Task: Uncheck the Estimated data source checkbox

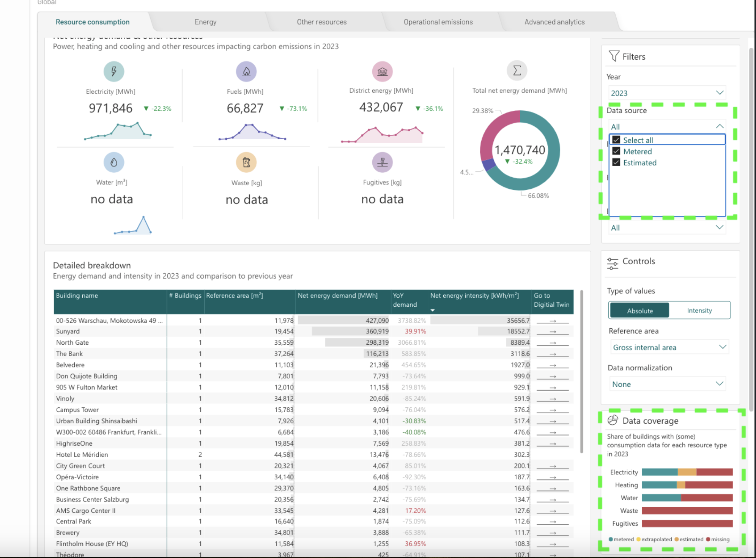Action: pyautogui.click(x=616, y=162)
